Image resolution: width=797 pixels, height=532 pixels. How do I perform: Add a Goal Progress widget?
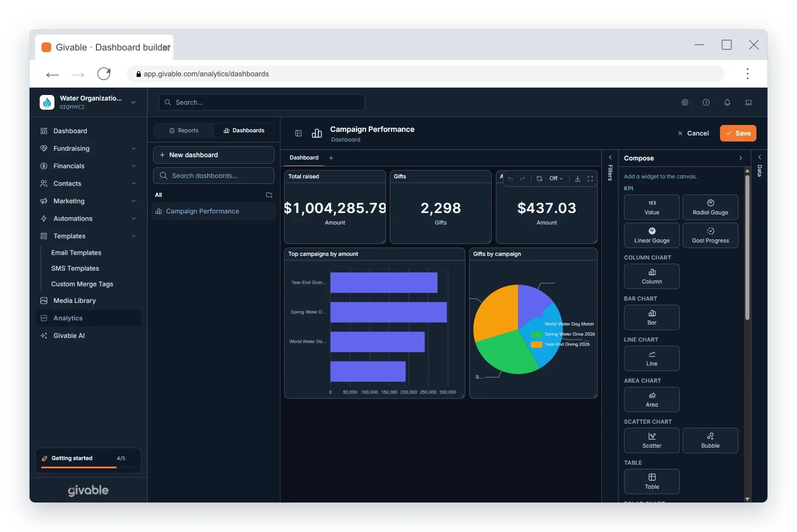point(710,235)
